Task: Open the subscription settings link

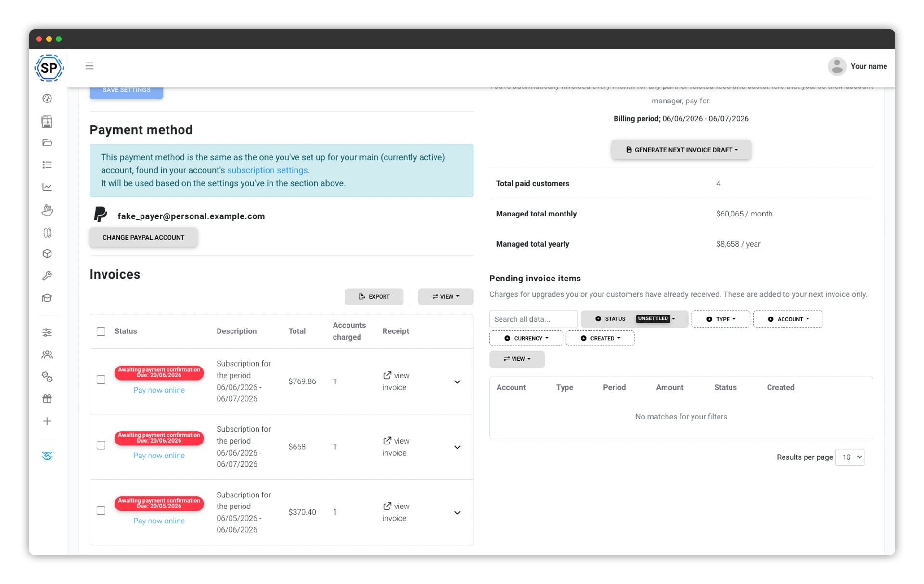Action: [267, 170]
